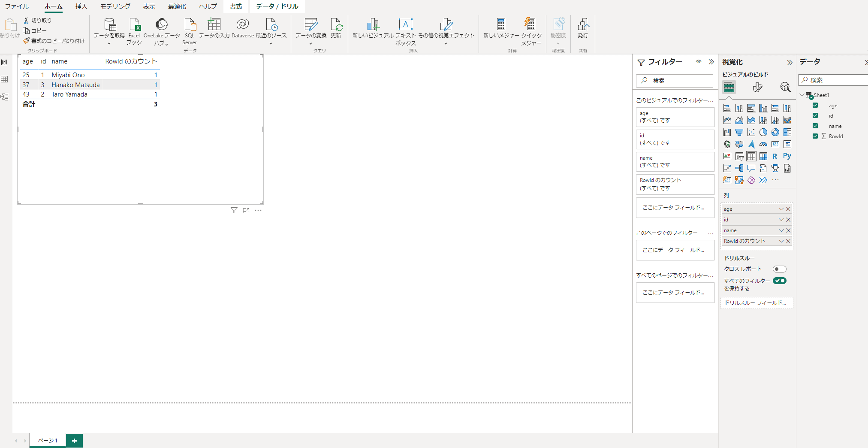Choose the Python visual icon
Screen dimensions: 868x448
[x=787, y=156]
